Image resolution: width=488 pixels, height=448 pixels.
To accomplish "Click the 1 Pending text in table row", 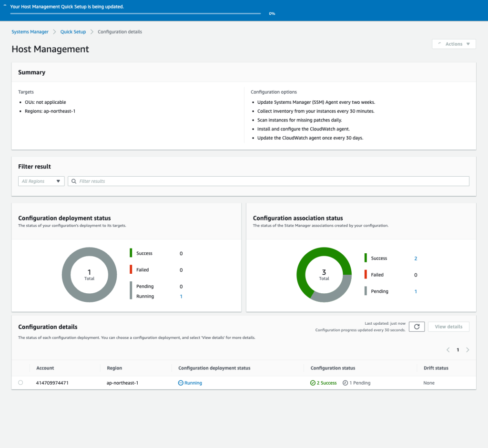I will pyautogui.click(x=360, y=383).
